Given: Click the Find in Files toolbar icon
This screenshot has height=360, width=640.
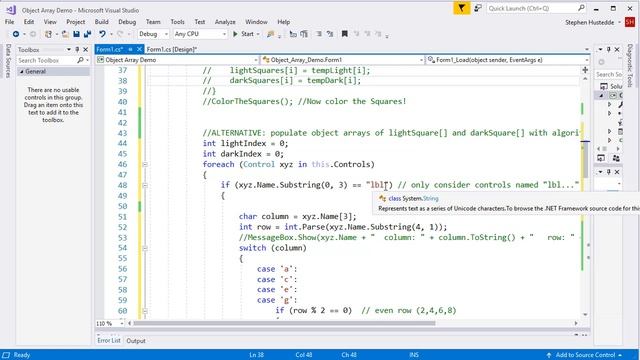Looking at the screenshot, I should [x=270, y=34].
